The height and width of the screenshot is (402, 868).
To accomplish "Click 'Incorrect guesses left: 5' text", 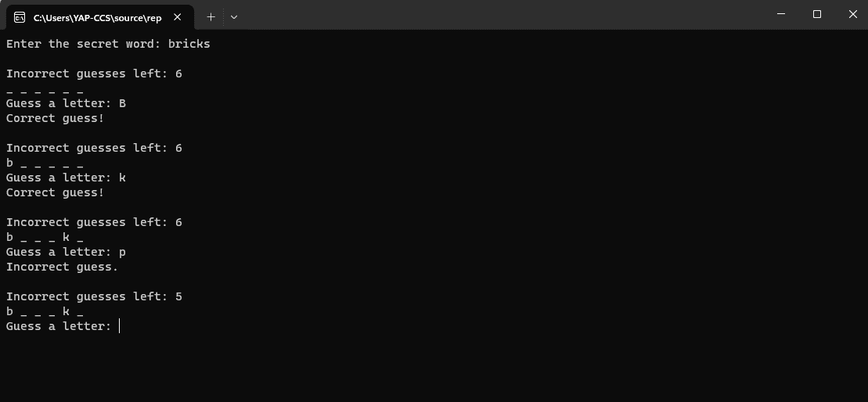I will coord(94,296).
